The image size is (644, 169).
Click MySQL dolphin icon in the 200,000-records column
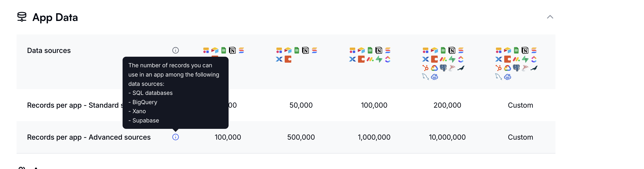[x=425, y=77]
